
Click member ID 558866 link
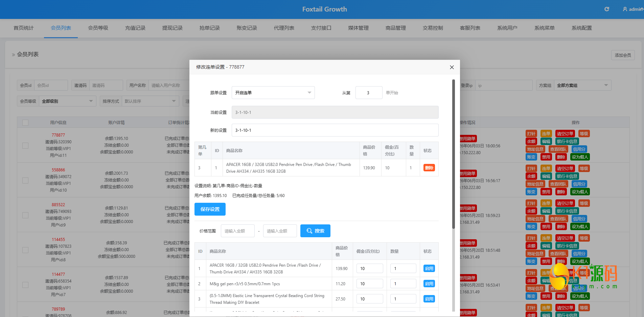pos(58,170)
